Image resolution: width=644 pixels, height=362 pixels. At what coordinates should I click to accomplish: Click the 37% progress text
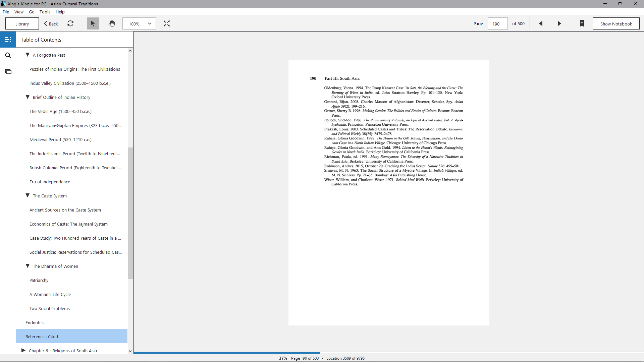(283, 358)
